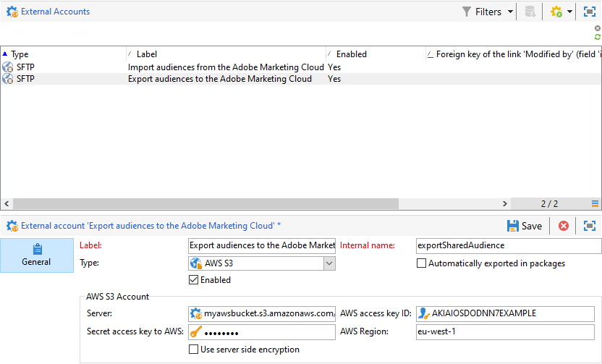Image resolution: width=602 pixels, height=364 pixels.
Task: Check Use server side encryption
Action: (x=193, y=350)
